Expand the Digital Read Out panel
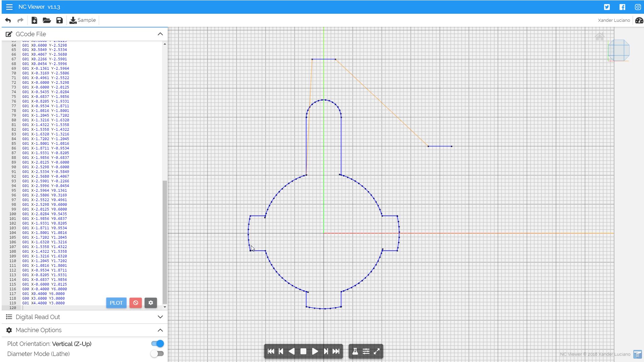Viewport: 644px width, 362px height. tap(160, 317)
